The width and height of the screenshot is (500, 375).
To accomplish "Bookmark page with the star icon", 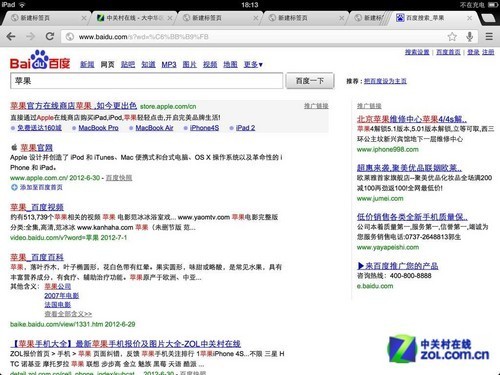I will (452, 36).
